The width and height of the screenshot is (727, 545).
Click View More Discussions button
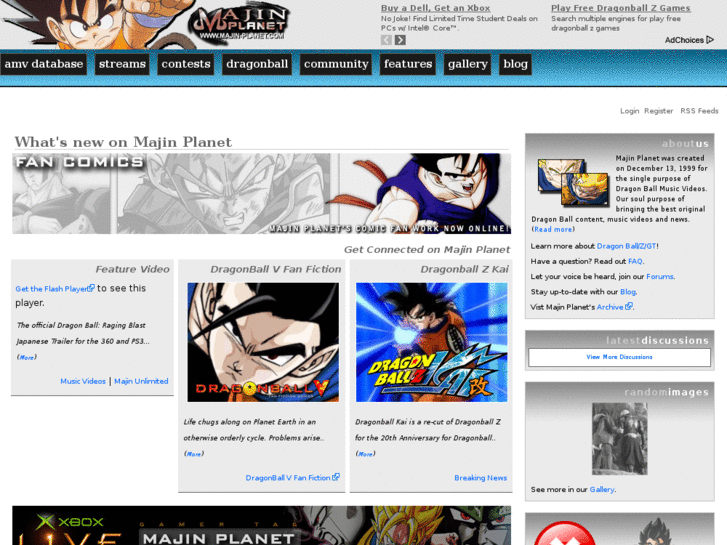coord(619,357)
